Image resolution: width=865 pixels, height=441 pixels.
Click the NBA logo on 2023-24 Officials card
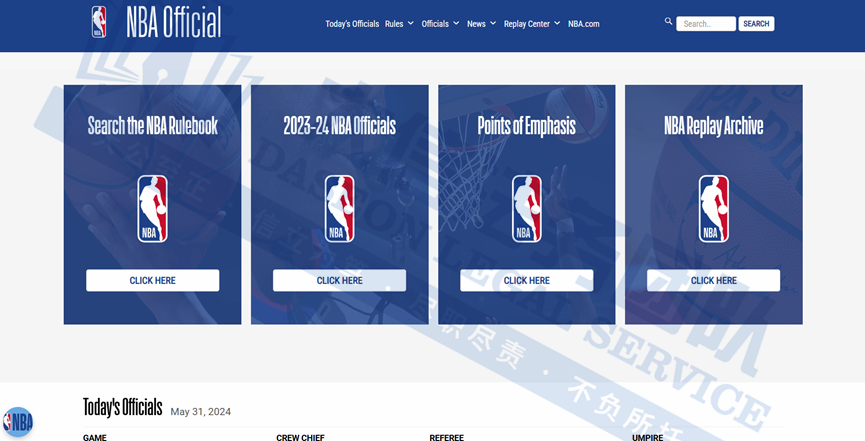[x=339, y=209]
